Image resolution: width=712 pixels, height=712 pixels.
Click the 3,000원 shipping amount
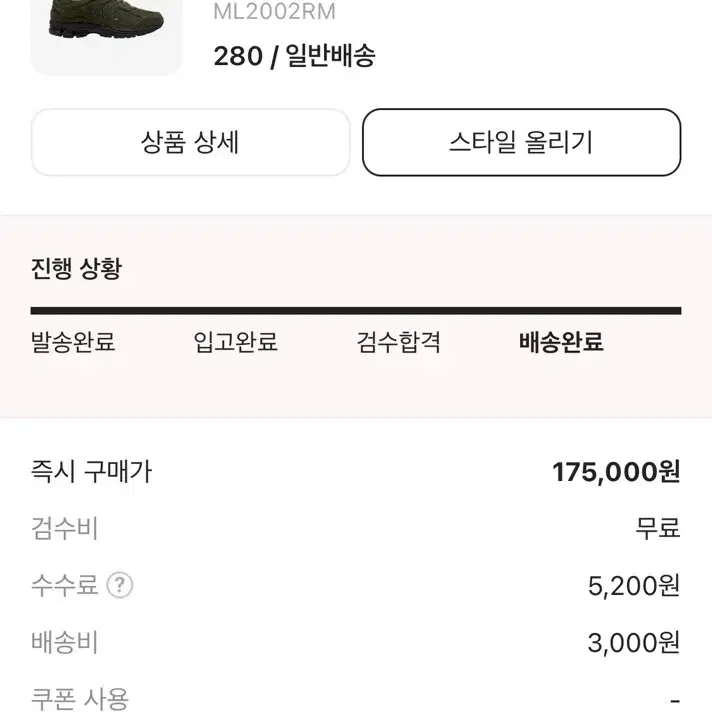coord(634,643)
